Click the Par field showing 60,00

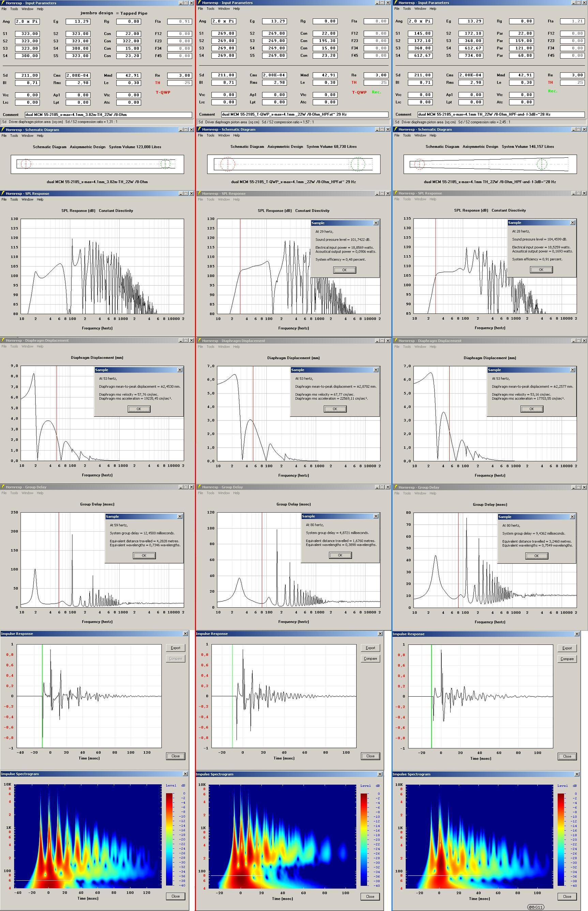522,55
